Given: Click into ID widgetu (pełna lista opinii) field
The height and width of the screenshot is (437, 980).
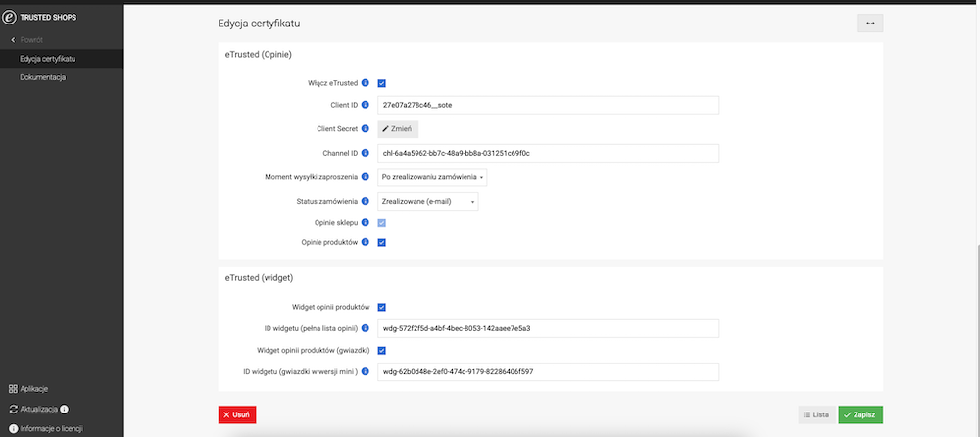Looking at the screenshot, I should 548,329.
